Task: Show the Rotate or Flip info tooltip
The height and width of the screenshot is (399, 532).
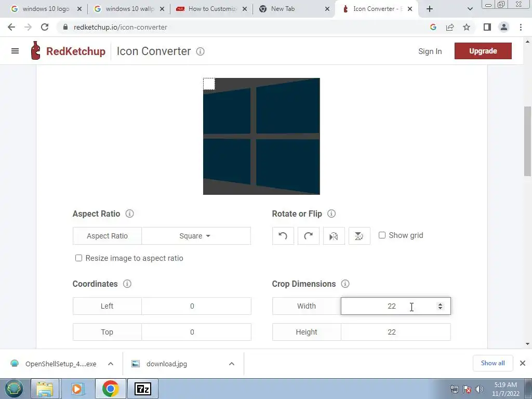Action: 331,214
